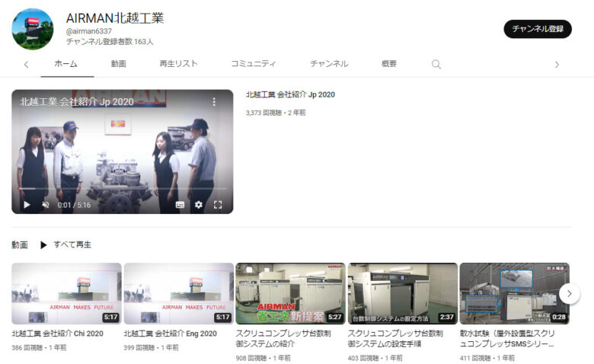Click title 北越工業 会社紹介 Eng 2020
The width and height of the screenshot is (594, 364).
coord(170,334)
